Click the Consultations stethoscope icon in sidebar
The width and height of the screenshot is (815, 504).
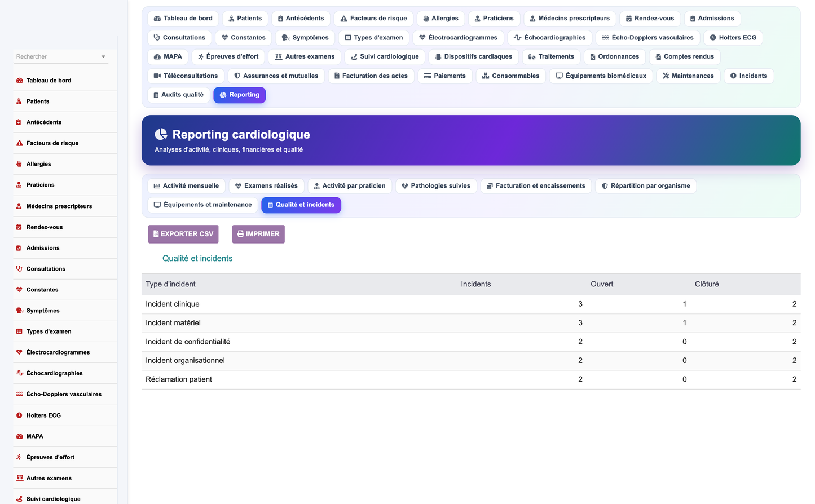tap(19, 269)
